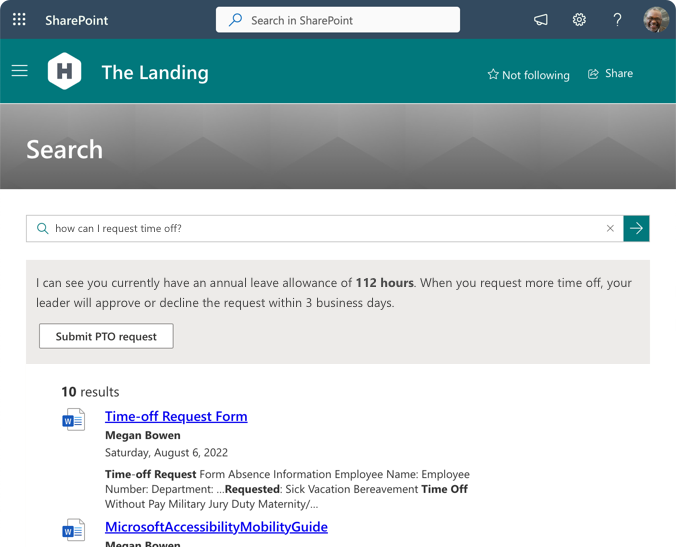The width and height of the screenshot is (676, 547).
Task: Focus the Search in SharePoint box
Action: point(338,20)
